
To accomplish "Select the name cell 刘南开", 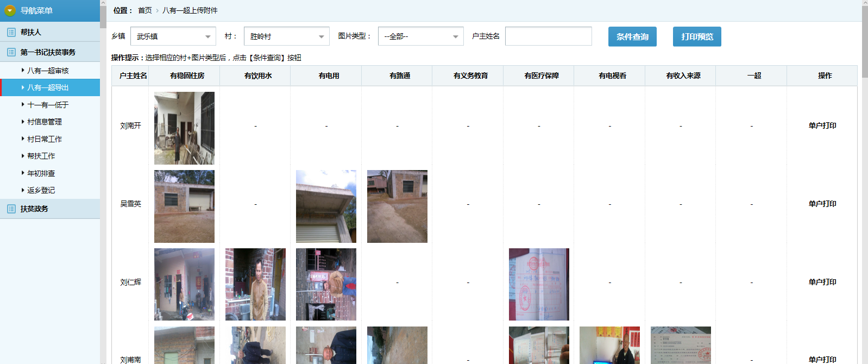I will click(130, 125).
